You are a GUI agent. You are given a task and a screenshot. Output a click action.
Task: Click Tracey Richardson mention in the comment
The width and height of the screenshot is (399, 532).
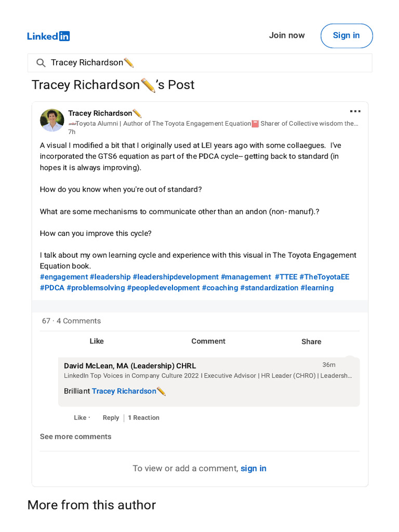coord(124,391)
